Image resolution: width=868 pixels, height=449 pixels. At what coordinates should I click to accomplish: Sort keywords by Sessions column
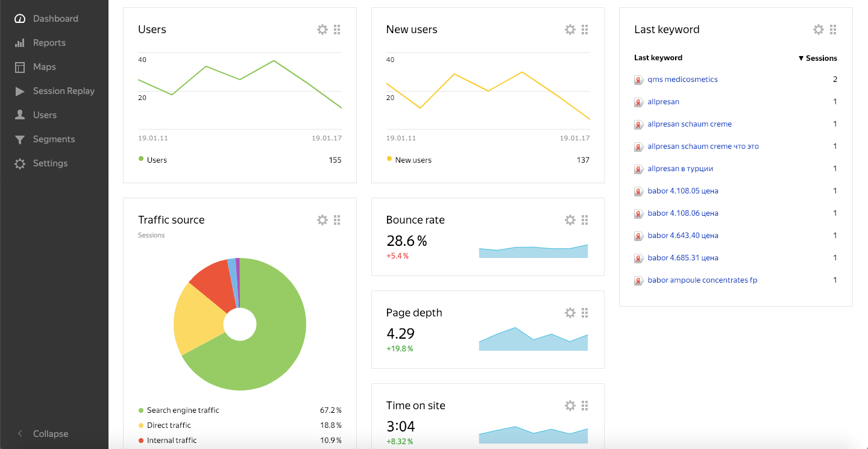click(818, 58)
